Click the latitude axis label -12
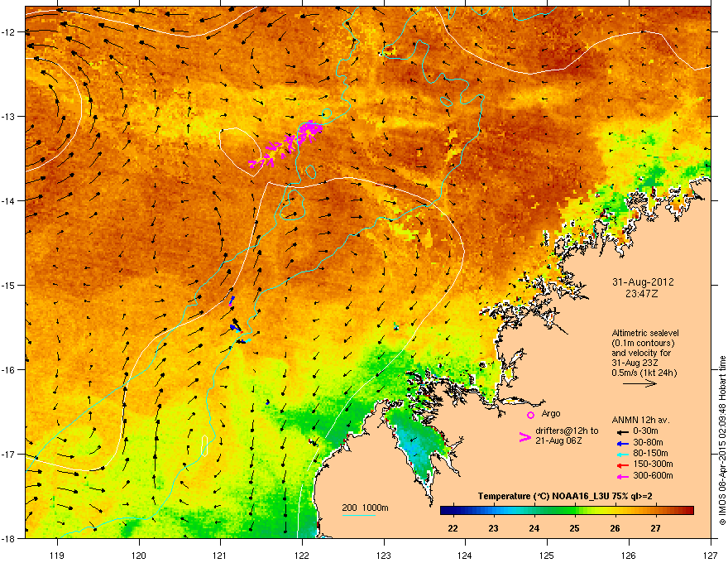 coord(9,31)
